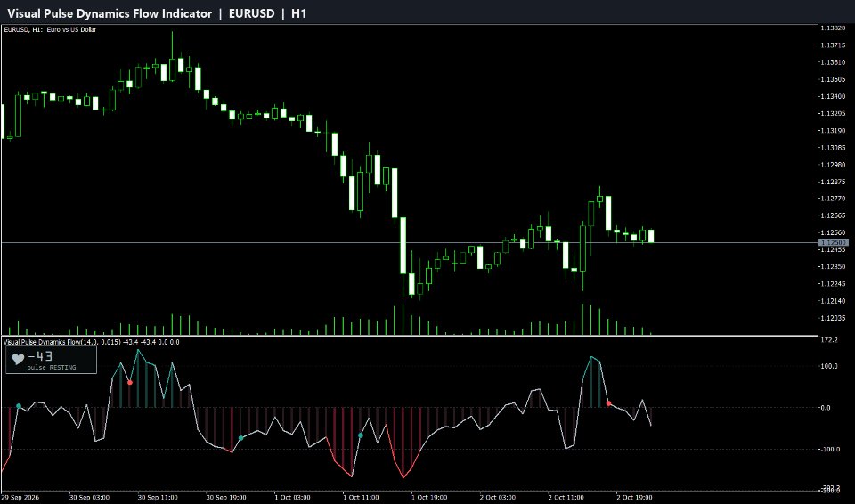855x504 pixels.
Task: Click time axis label '30 Sep 19:00'
Action: point(225,498)
